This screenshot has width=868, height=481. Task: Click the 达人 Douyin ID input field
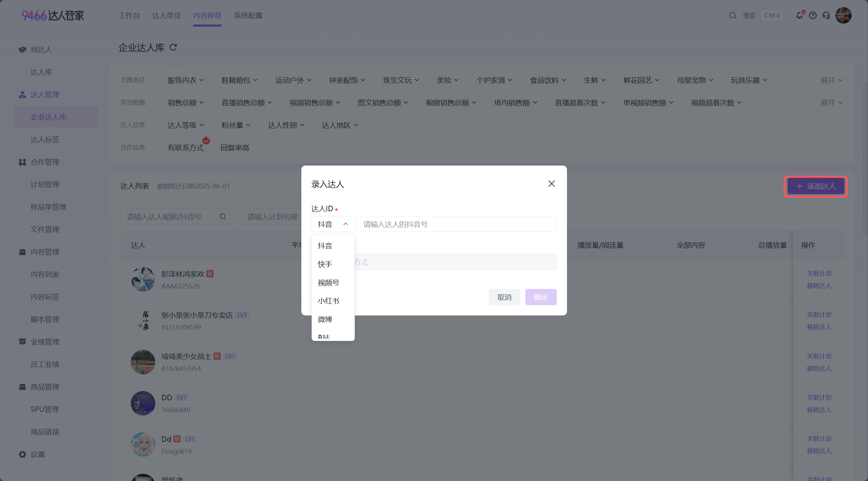click(457, 224)
